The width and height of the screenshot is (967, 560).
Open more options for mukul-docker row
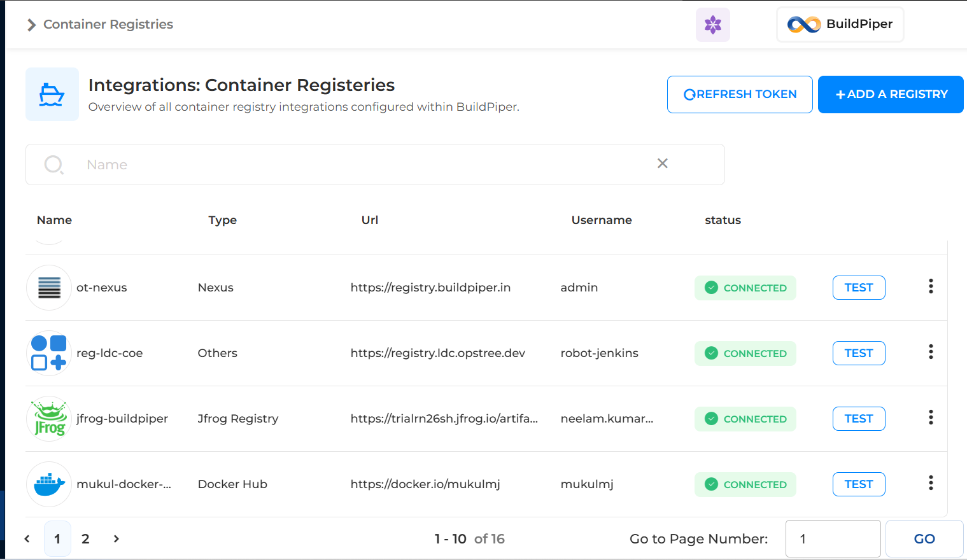coord(931,483)
